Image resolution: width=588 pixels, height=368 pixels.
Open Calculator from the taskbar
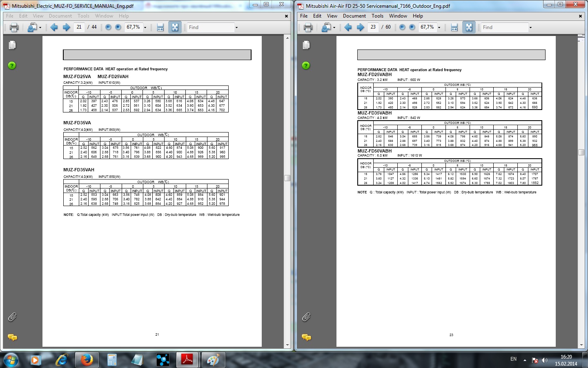[x=111, y=360]
